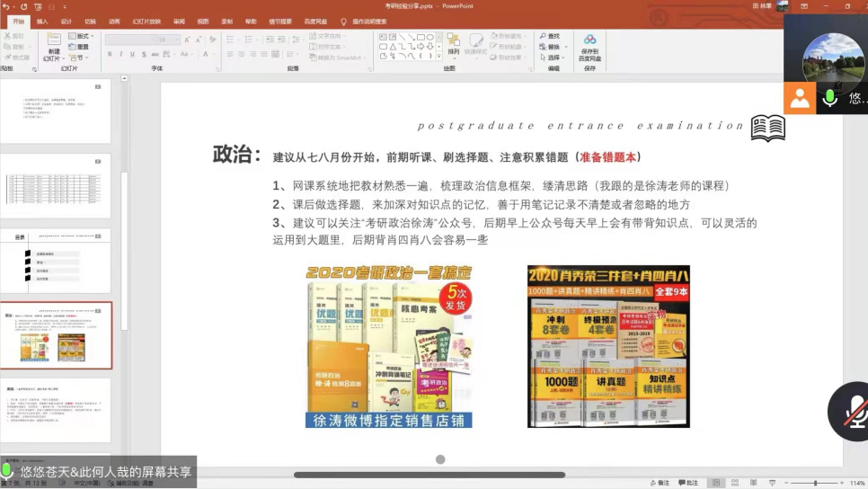This screenshot has width=868, height=489.
Task: Select the table slide thumbnail in panel
Action: [x=56, y=186]
